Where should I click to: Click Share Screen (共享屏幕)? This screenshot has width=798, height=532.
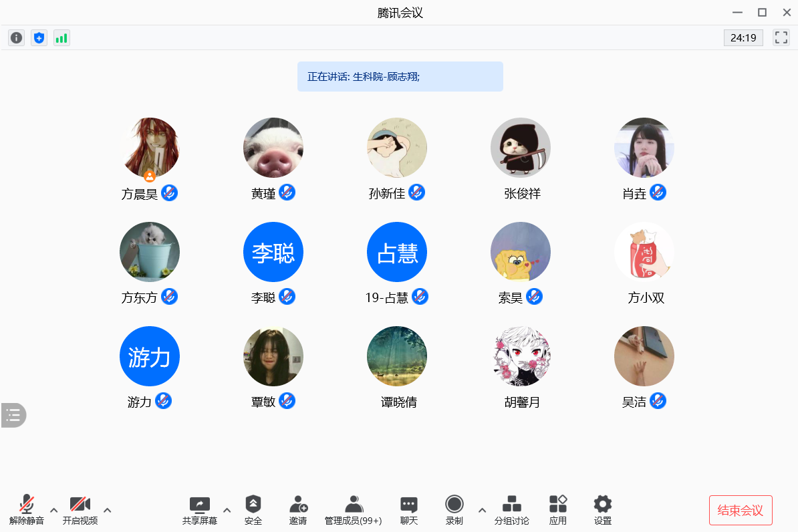[200, 511]
